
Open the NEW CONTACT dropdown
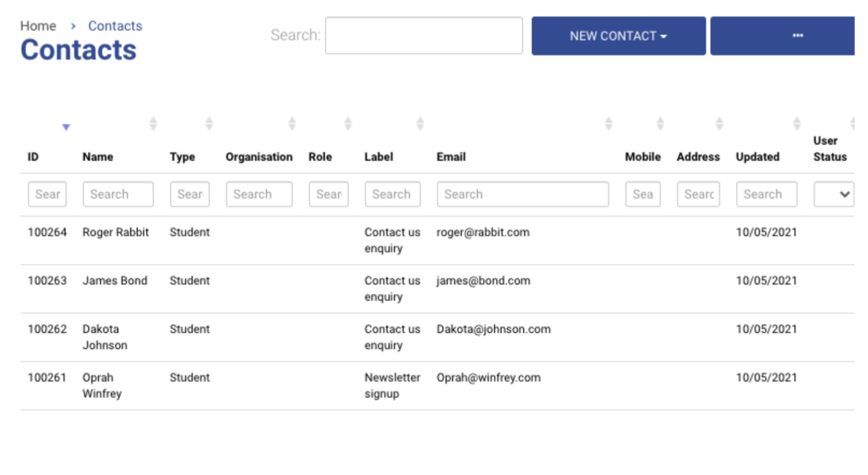[x=618, y=36]
